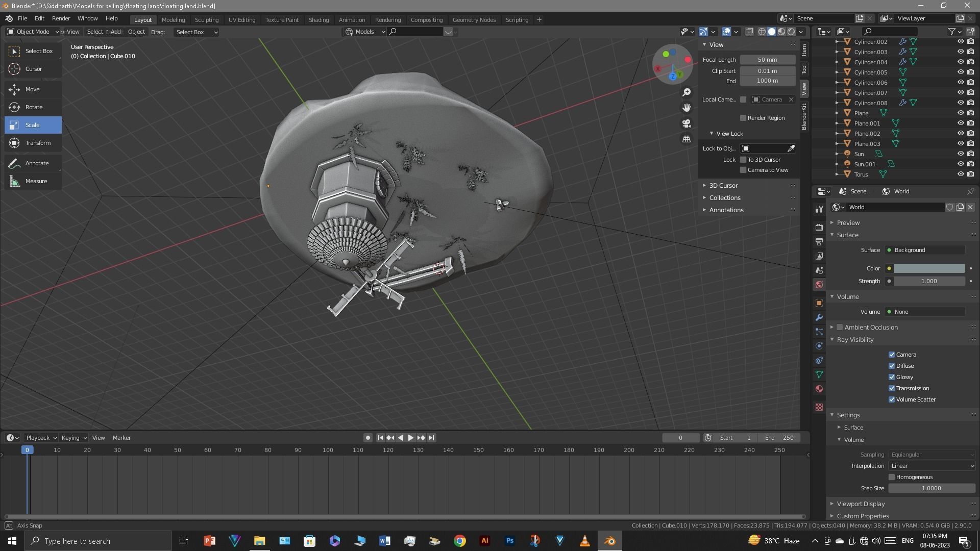
Task: Toggle X-ray view icon
Action: (749, 32)
